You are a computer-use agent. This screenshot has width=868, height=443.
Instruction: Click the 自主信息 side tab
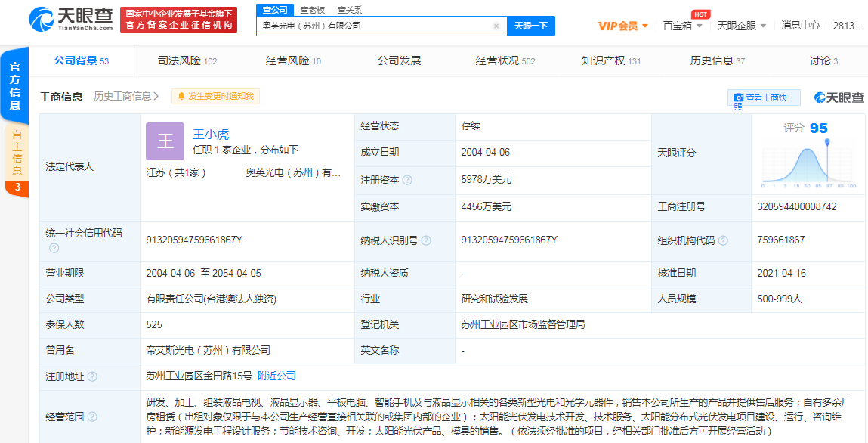tap(17, 152)
